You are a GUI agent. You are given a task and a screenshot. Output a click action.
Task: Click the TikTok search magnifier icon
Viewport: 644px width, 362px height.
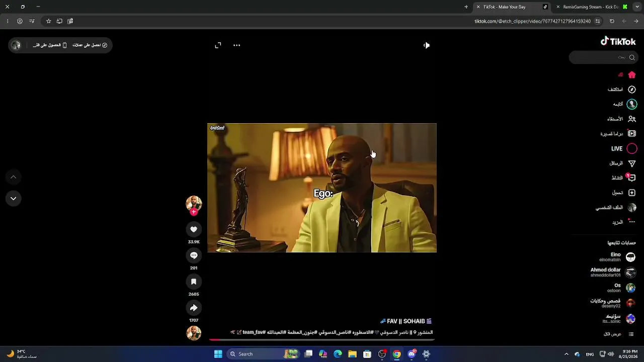pyautogui.click(x=632, y=57)
